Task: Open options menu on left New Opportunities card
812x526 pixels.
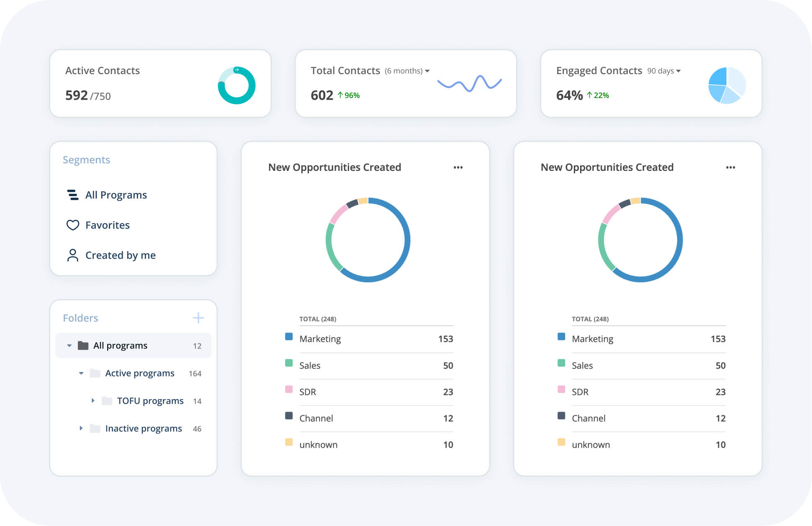Action: click(458, 167)
